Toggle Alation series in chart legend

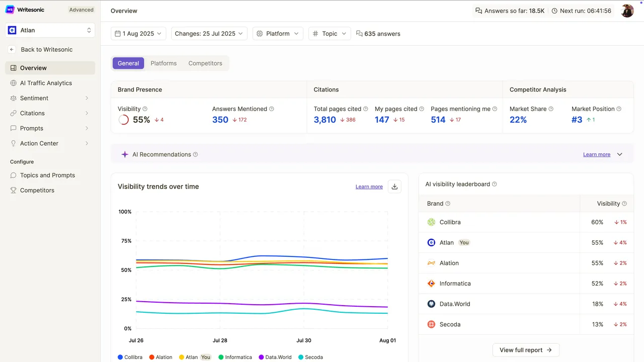click(161, 357)
